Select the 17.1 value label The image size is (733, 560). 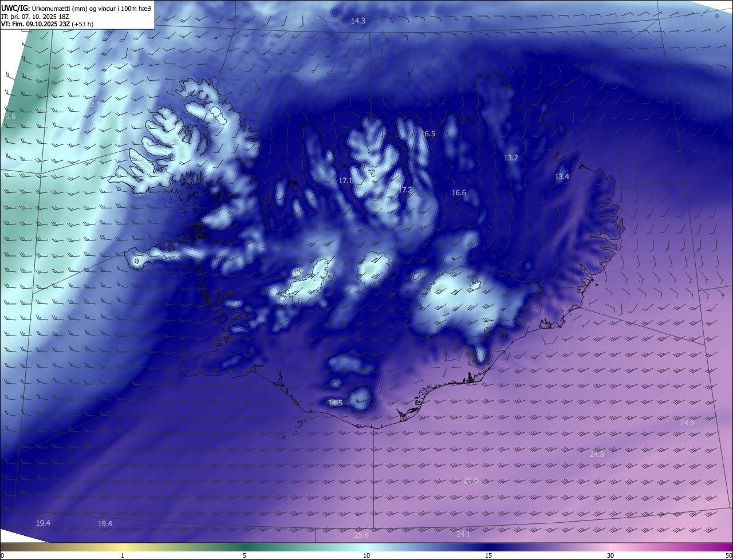[346, 180]
